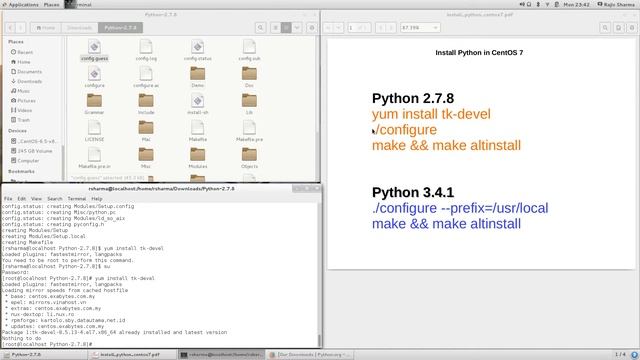Open the Places menu in top bar
640x360 pixels.
click(51, 4)
